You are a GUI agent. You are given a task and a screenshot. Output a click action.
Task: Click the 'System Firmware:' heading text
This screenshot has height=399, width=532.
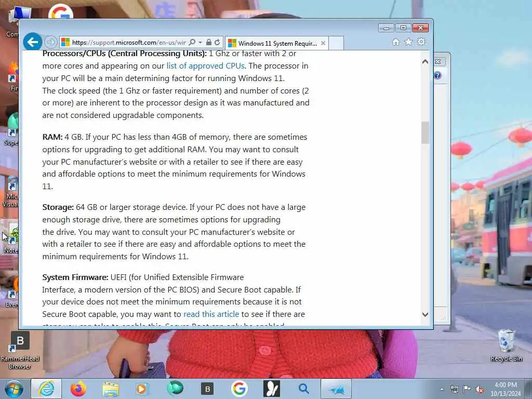coord(75,277)
